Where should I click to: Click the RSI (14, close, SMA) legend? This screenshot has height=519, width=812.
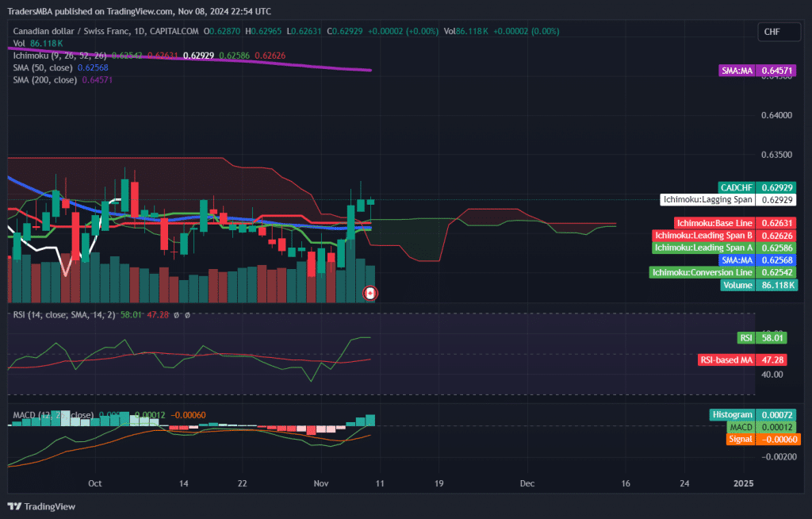pos(63,315)
